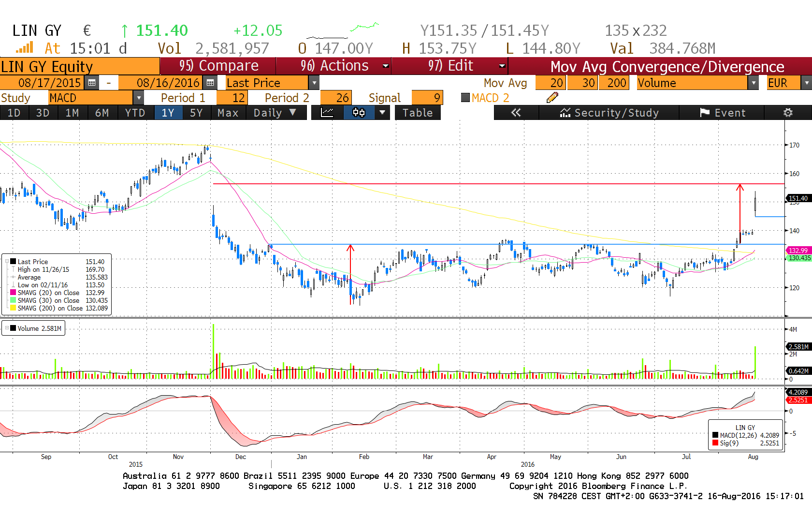Image resolution: width=812 pixels, height=518 pixels.
Task: Click the green SMAVG (30) swatch
Action: coord(13,300)
